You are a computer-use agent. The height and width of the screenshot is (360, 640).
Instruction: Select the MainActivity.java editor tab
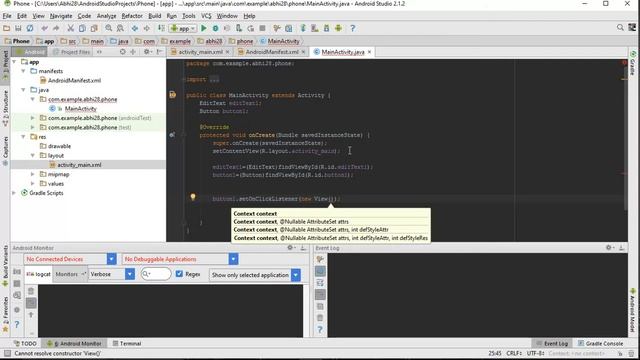343,52
